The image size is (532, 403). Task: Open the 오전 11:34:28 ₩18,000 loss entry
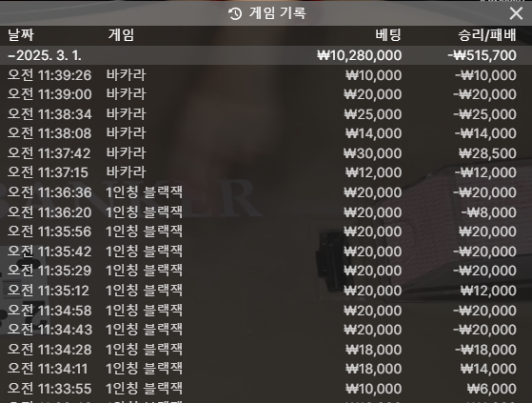click(x=266, y=350)
